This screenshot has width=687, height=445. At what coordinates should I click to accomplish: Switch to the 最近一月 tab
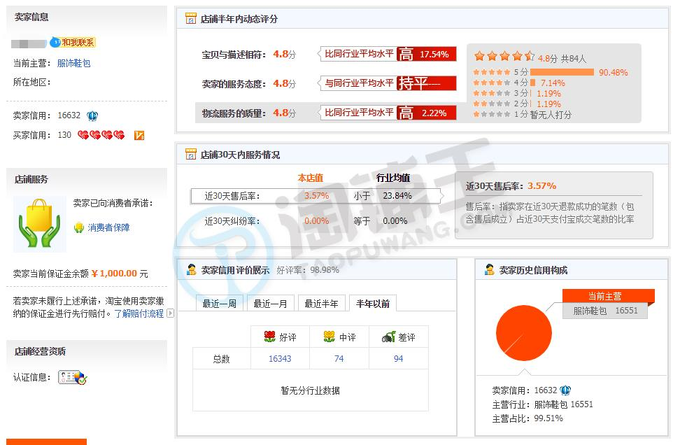(x=270, y=303)
